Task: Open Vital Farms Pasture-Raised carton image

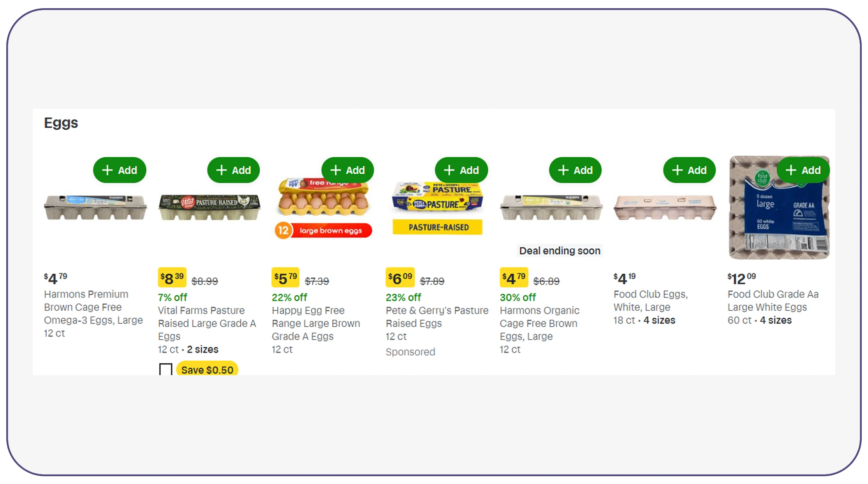Action: pyautogui.click(x=209, y=208)
